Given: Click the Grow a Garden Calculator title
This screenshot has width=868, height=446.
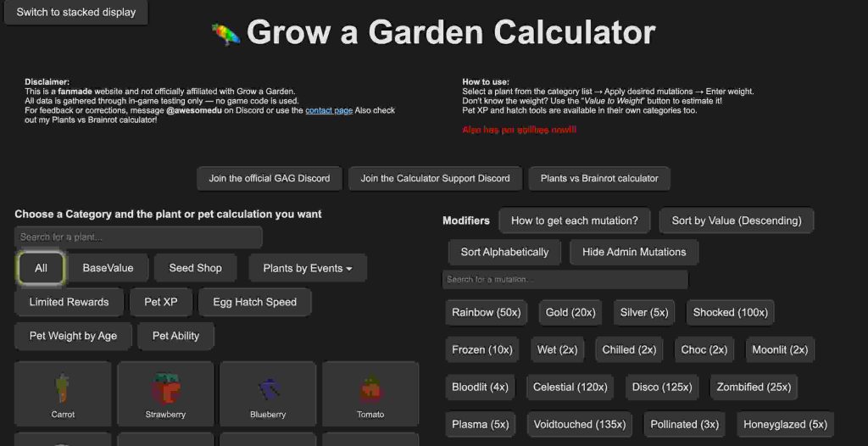Looking at the screenshot, I should pos(451,33).
